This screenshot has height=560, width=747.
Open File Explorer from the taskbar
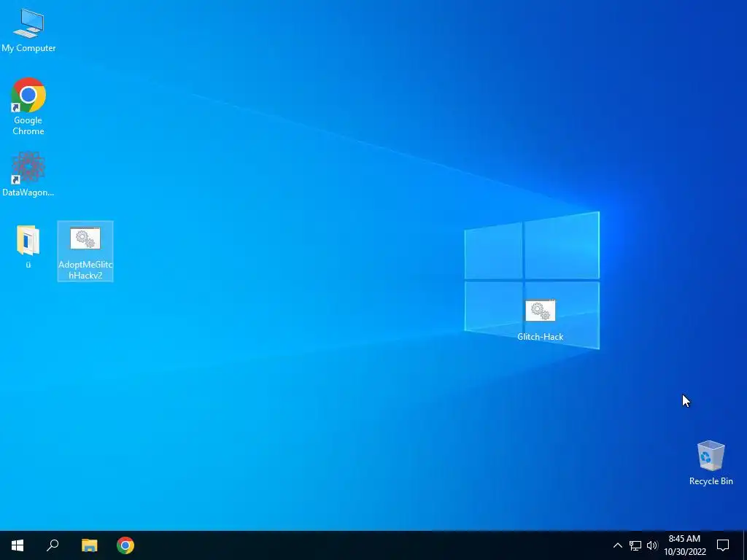coord(89,545)
